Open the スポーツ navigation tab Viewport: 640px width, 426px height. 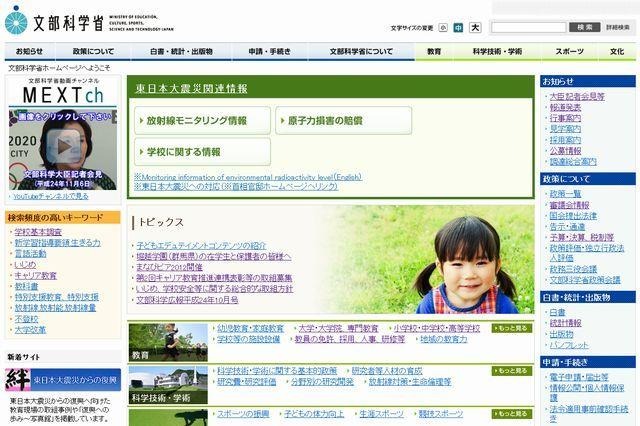pyautogui.click(x=569, y=51)
